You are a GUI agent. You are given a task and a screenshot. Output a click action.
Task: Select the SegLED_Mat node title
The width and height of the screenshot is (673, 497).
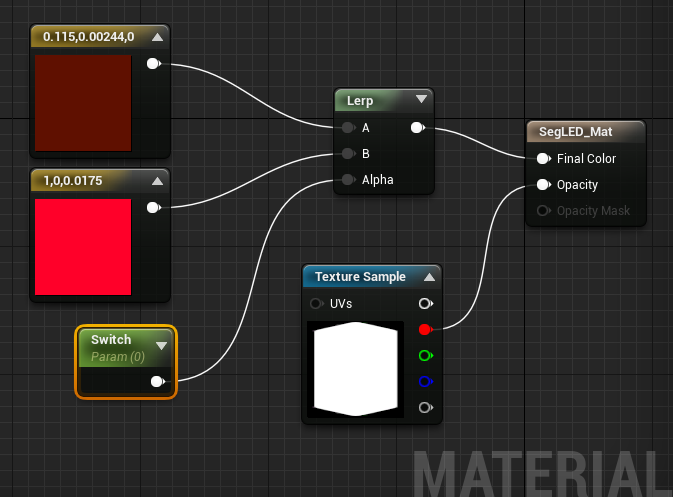[x=575, y=132]
